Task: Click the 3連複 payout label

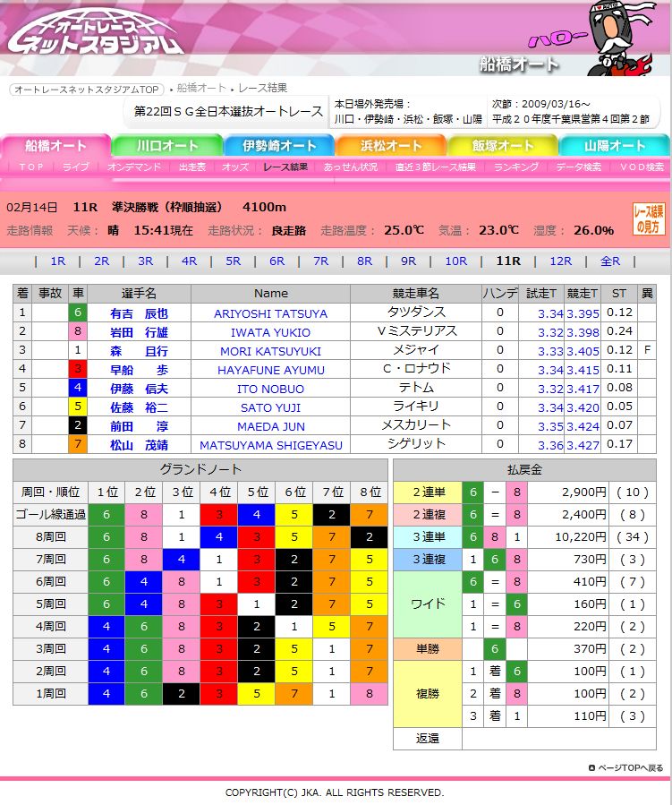Action: click(429, 559)
